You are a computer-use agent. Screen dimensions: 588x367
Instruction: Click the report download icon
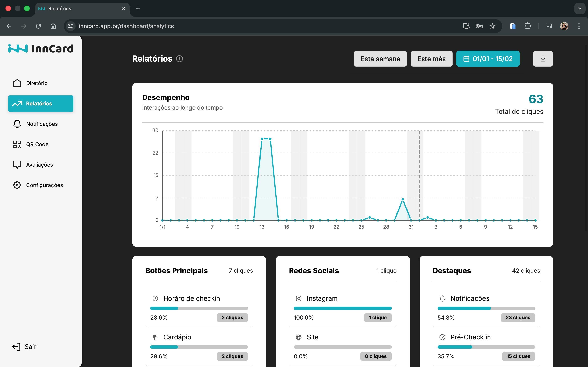543,59
